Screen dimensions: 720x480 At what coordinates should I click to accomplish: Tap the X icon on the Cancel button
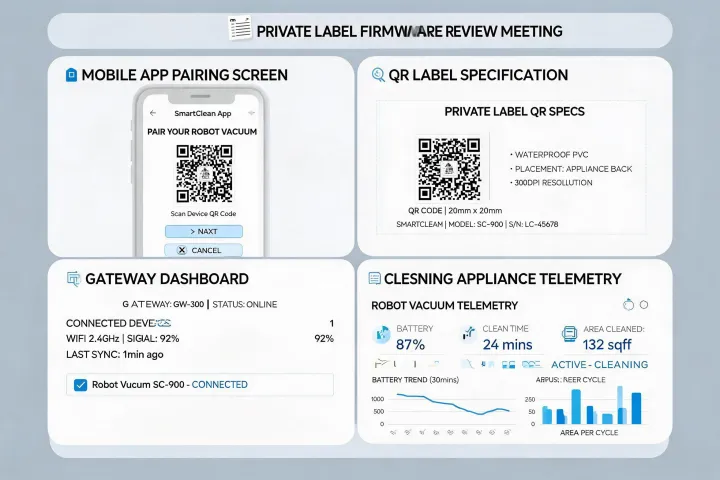[x=182, y=250]
